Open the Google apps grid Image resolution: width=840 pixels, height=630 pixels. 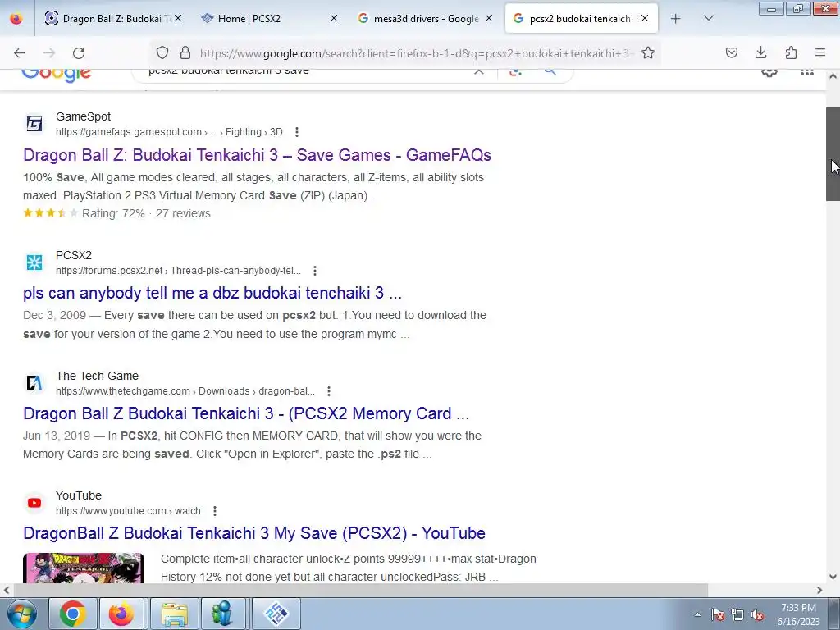(807, 72)
